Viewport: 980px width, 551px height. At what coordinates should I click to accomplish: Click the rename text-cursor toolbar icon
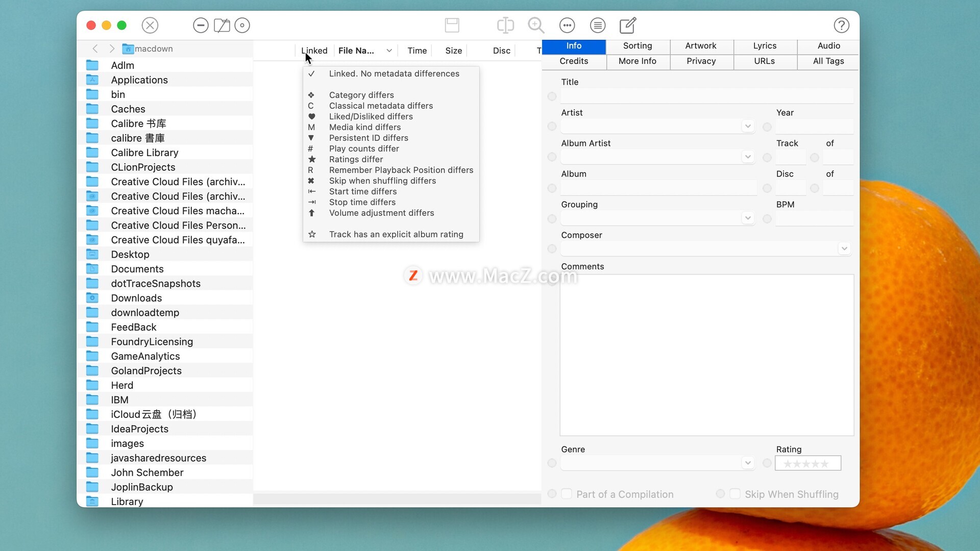pos(505,25)
